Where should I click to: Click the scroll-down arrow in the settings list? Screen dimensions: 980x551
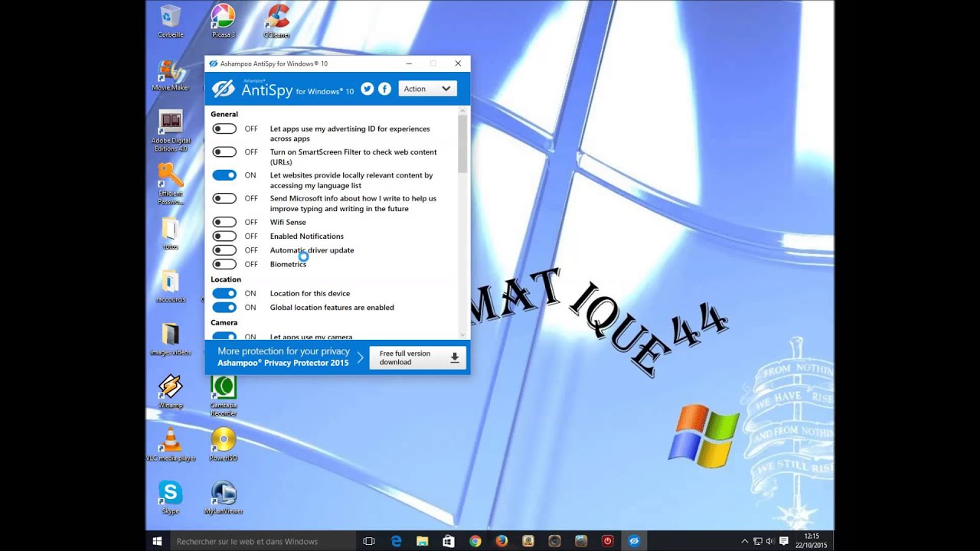click(462, 334)
